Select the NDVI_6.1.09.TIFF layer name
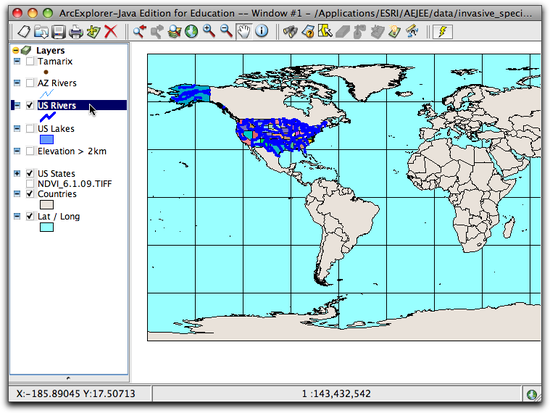The height and width of the screenshot is (413, 550). tap(74, 184)
